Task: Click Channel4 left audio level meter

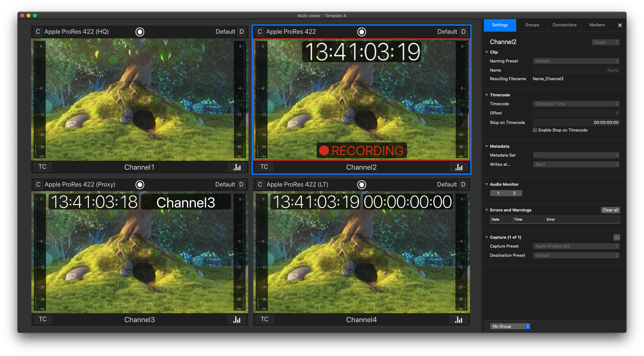Action: [x=262, y=253]
